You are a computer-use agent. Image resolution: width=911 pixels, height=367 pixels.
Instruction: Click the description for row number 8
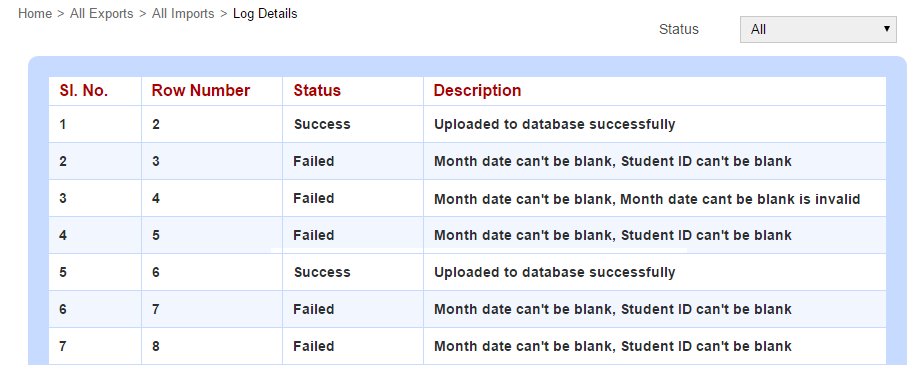(613, 347)
